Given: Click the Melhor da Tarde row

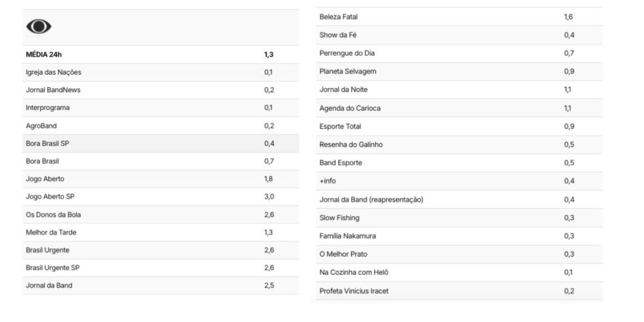Looking at the screenshot, I should 161,232.
